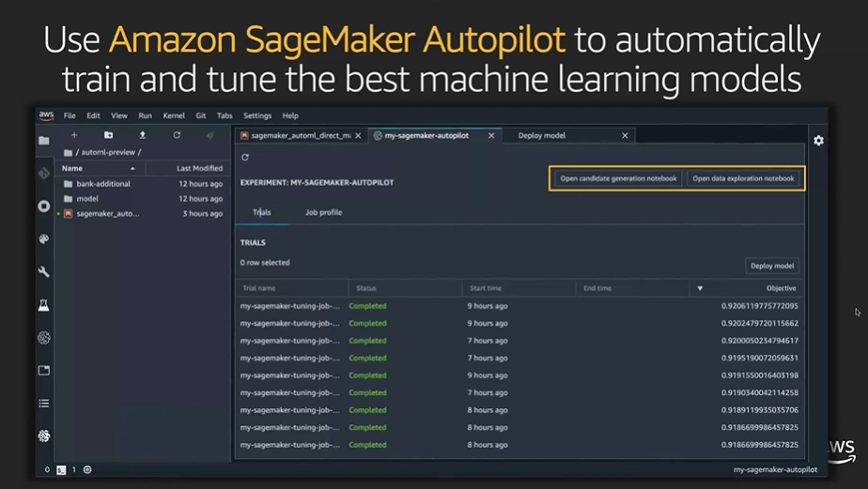Click the Upload Files arrow icon
Viewport: 868px width, 489px height.
point(142,135)
